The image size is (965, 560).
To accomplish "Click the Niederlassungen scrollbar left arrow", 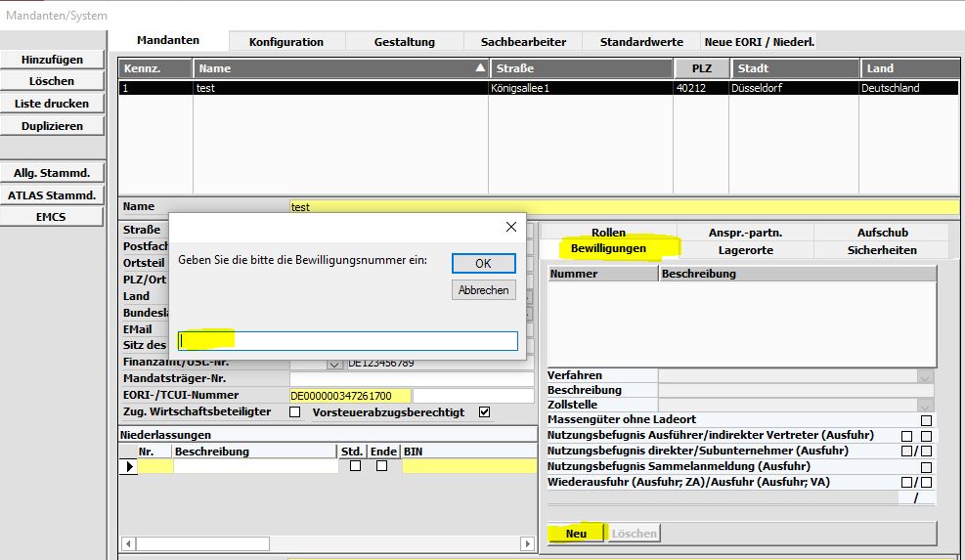I will pos(128,544).
